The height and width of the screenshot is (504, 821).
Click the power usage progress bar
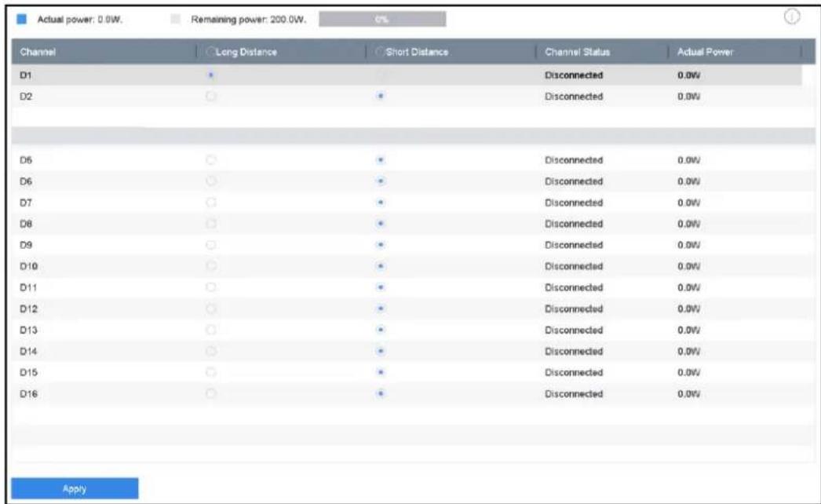(x=382, y=20)
